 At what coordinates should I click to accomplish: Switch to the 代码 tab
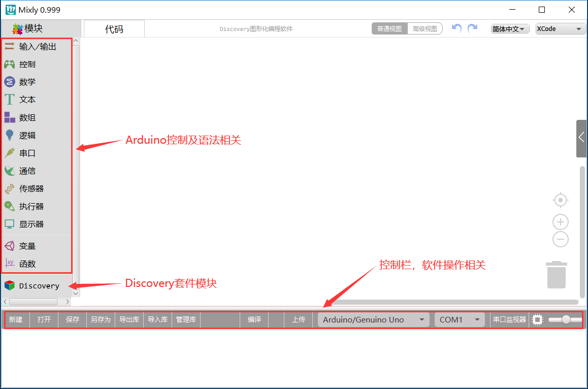114,29
